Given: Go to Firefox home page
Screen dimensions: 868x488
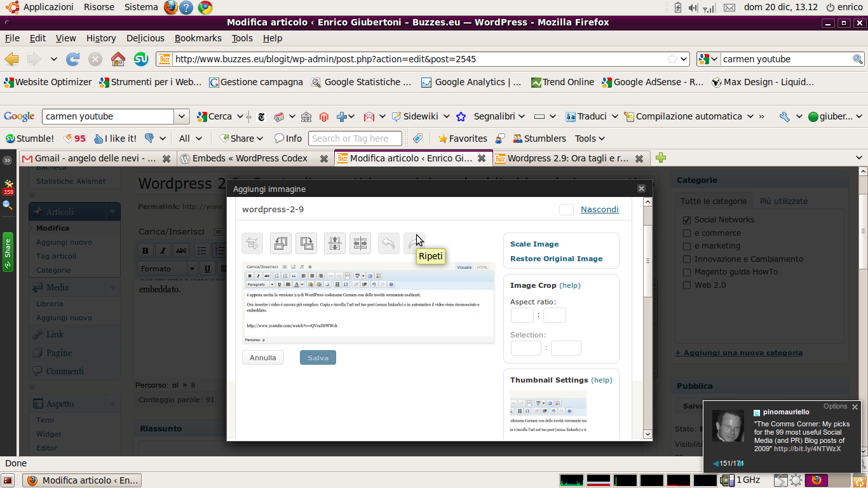Looking at the screenshot, I should [x=118, y=59].
